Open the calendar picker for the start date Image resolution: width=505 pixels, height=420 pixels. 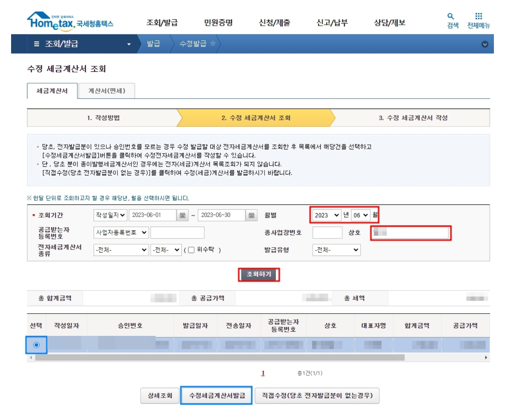(x=183, y=215)
